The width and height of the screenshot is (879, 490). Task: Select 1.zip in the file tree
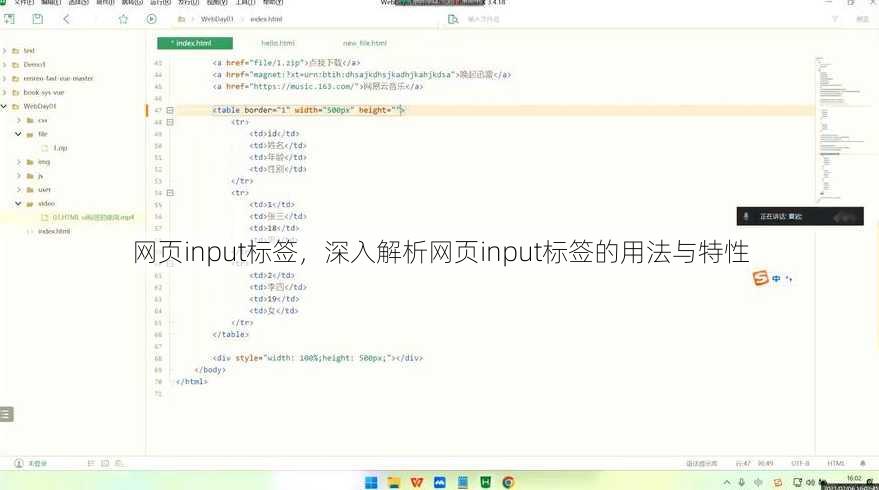pos(60,148)
